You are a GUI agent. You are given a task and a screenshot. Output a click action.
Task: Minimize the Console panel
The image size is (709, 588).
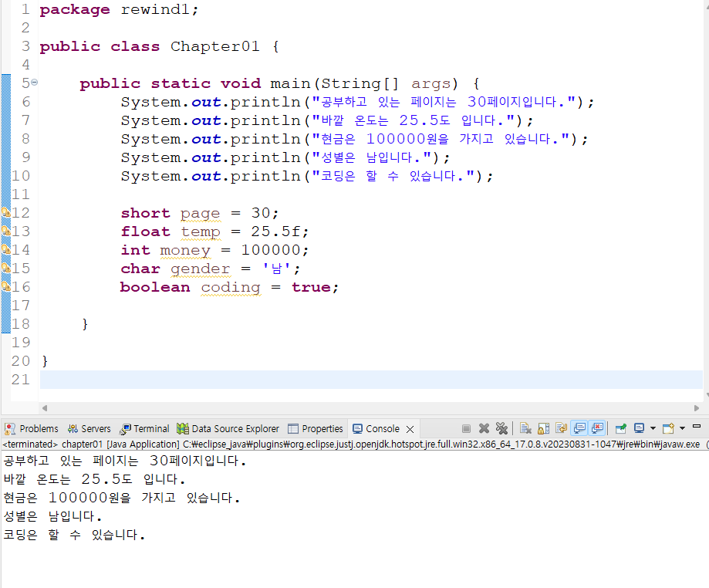(697, 427)
